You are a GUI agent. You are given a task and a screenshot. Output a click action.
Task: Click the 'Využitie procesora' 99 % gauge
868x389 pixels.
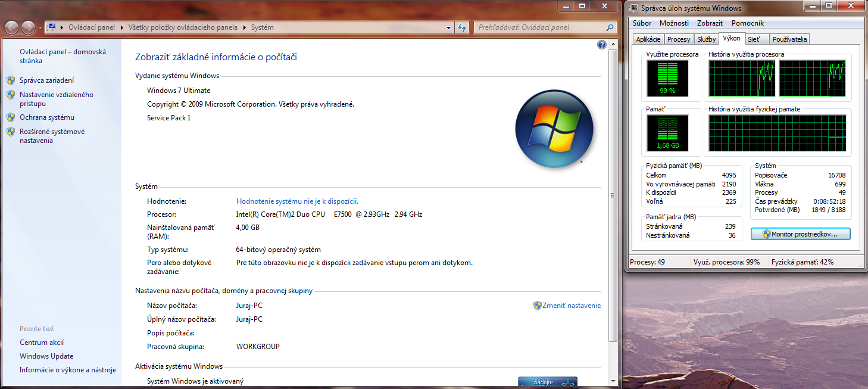[667, 79]
